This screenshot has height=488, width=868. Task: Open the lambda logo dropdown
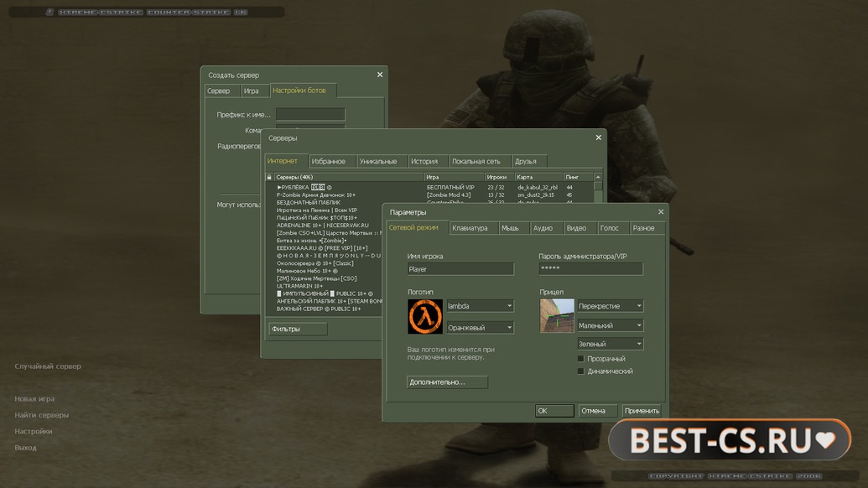[x=480, y=306]
